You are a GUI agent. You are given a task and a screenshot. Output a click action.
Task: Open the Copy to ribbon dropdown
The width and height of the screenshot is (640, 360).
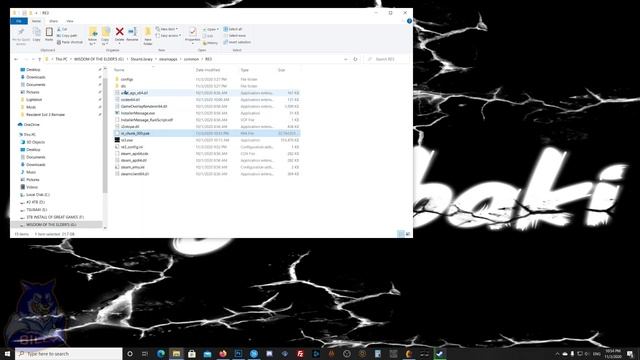coord(105,36)
